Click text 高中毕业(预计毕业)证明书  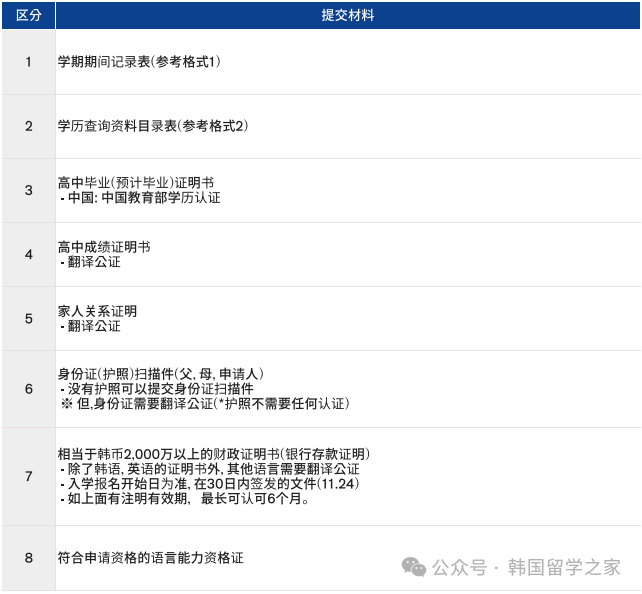click(136, 183)
